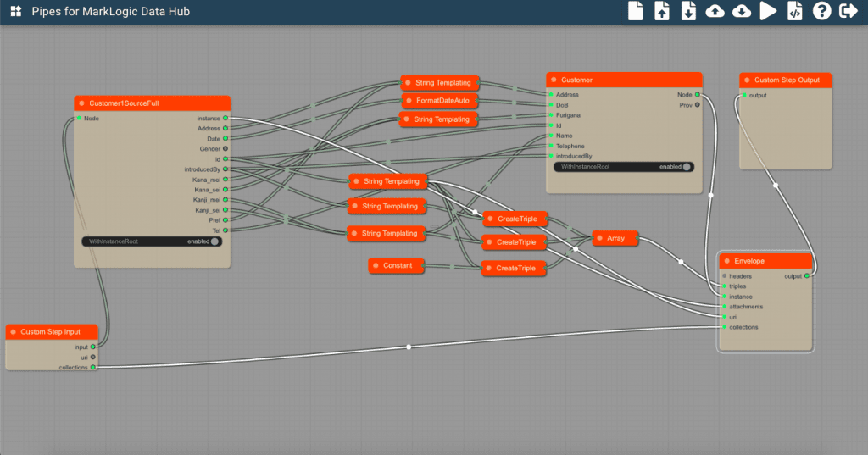Viewport: 868px width, 455px height.
Task: Click the Gender output port on Customer1SourceFull
Action: click(x=225, y=148)
